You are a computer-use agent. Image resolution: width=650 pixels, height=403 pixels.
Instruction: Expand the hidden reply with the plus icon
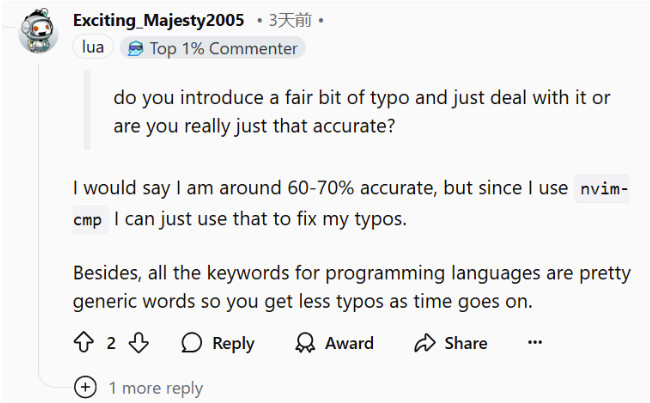pos(85,387)
